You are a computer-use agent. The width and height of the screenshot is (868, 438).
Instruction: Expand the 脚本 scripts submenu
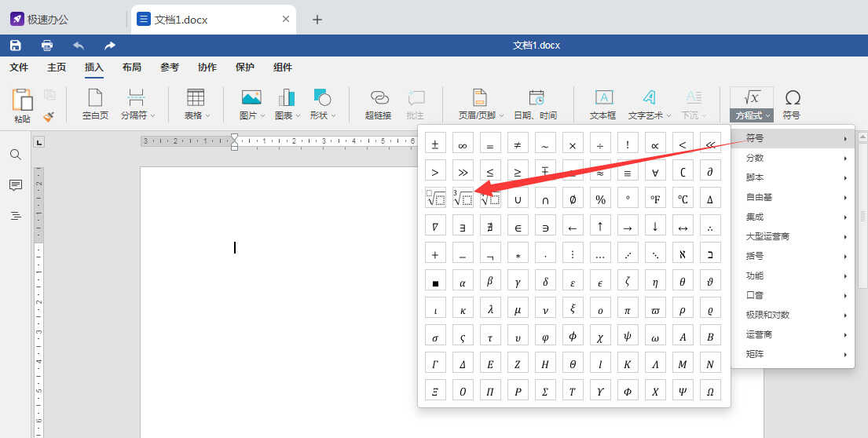click(x=793, y=177)
